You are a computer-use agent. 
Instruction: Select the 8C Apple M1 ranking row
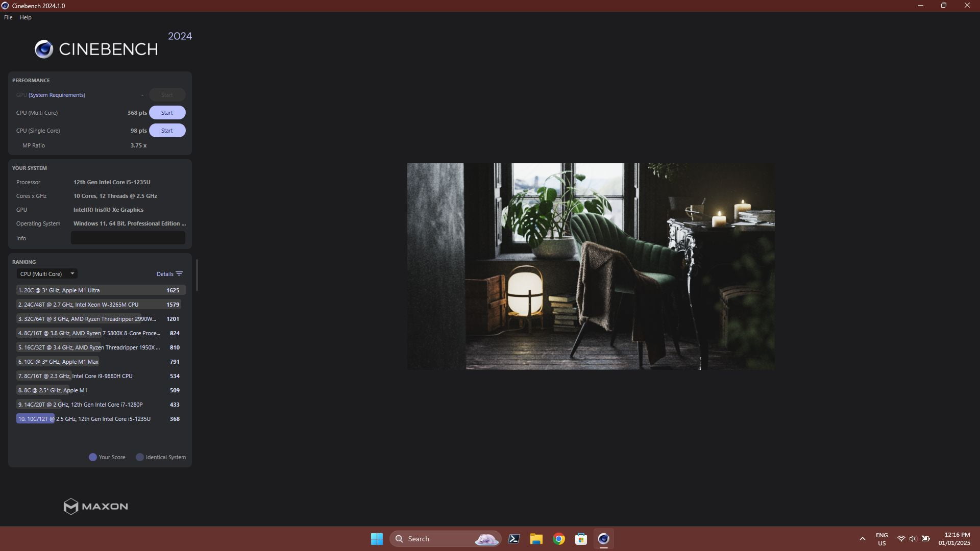click(101, 390)
